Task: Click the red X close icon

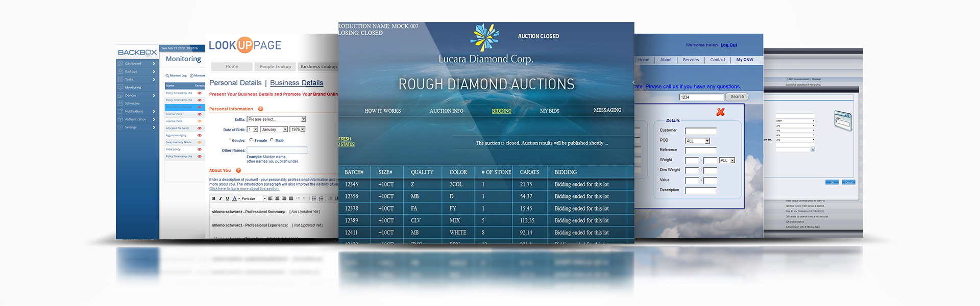Action: 720,112
